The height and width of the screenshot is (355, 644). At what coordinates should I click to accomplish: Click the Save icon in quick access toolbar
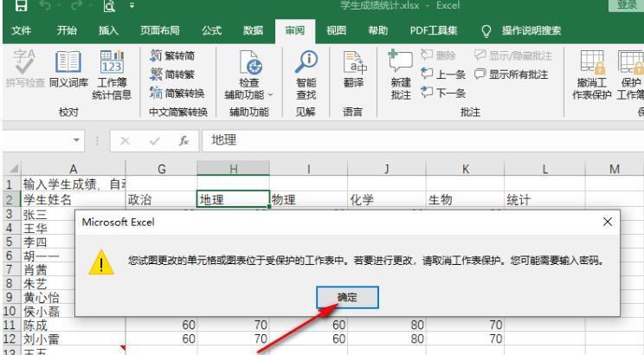[x=21, y=5]
